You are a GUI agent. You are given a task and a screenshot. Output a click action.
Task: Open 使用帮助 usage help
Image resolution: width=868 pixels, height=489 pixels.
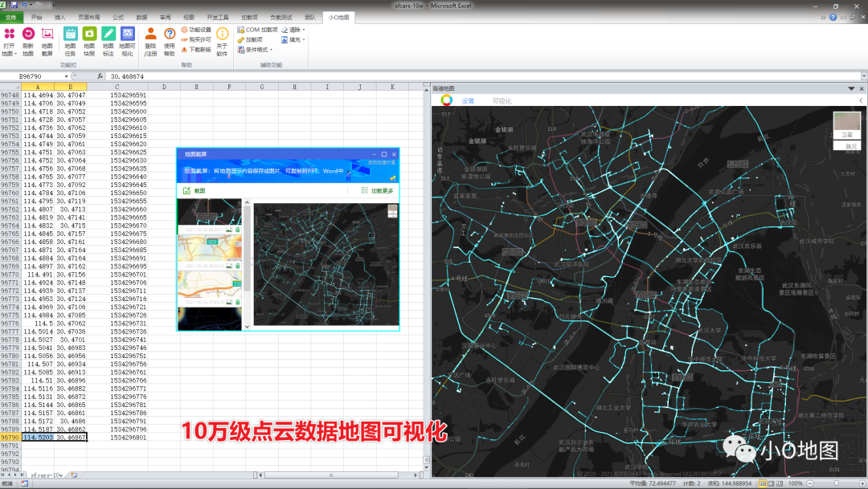(170, 42)
